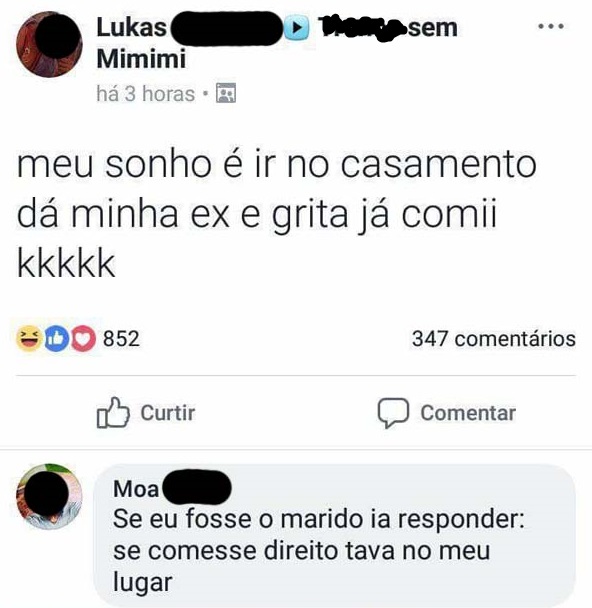Like the post with the Curtir button
The width and height of the screenshot is (592, 608).
(146, 413)
